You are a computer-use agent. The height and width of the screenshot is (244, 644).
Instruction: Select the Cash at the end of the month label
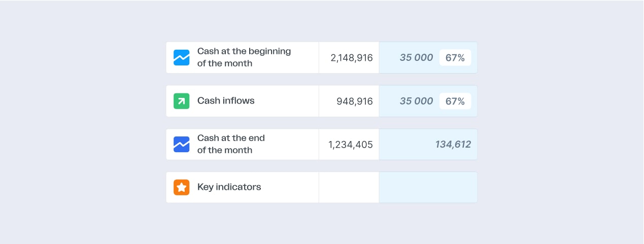231,144
